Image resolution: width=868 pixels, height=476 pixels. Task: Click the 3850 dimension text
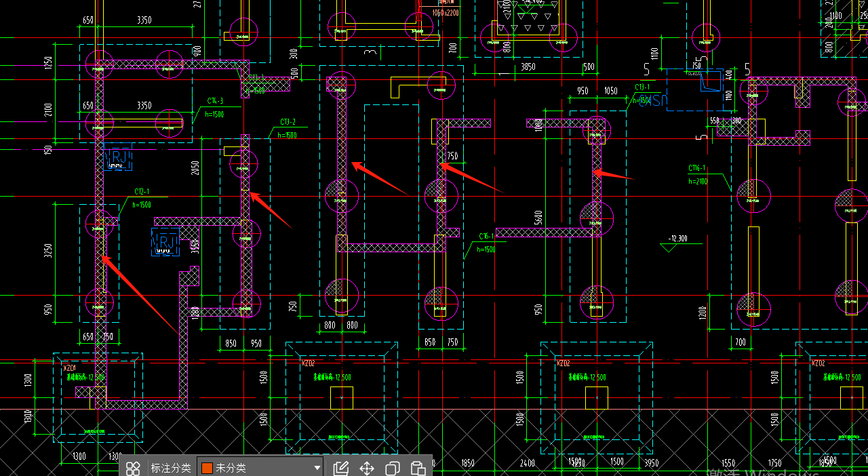(x=528, y=66)
